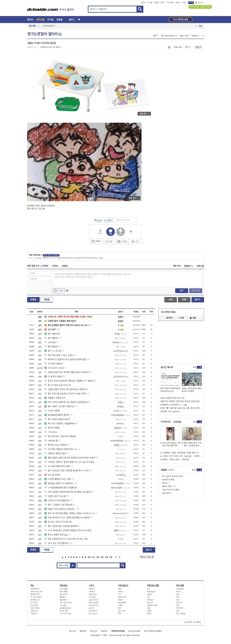Open the 최근 방문 dropdown arrow
Image resolution: width=231 pixels, height=644 pixels.
coord(38,26)
